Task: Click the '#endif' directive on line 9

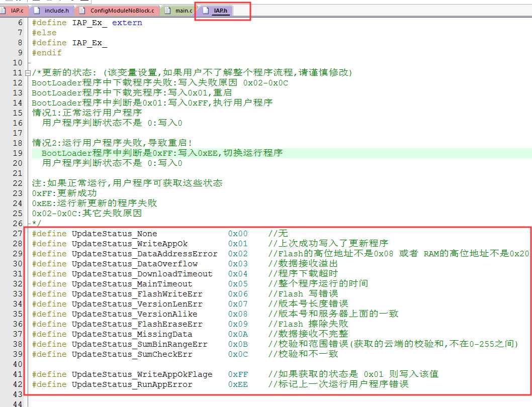Action: click(47, 53)
